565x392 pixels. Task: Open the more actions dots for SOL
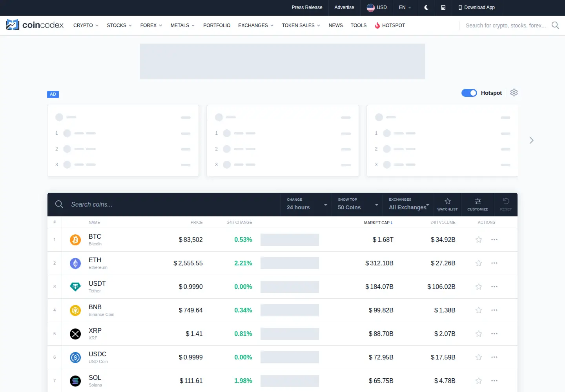[x=494, y=381]
